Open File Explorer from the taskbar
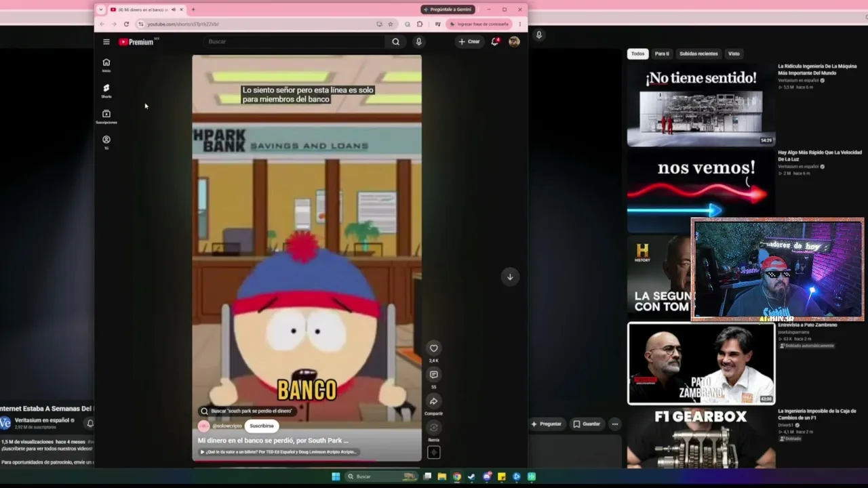This screenshot has height=488, width=868. pyautogui.click(x=442, y=476)
